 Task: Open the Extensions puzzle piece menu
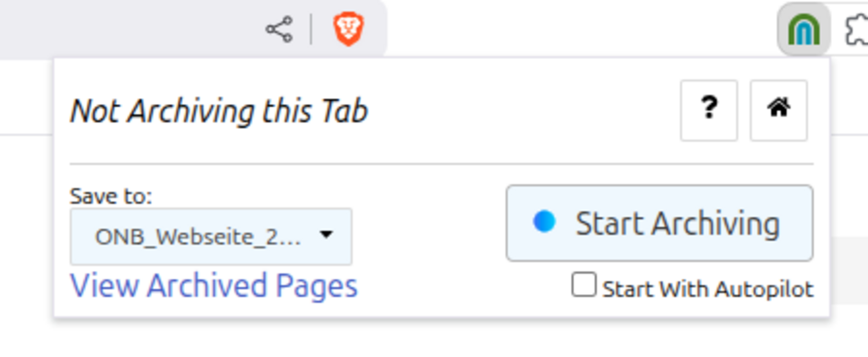(x=856, y=29)
